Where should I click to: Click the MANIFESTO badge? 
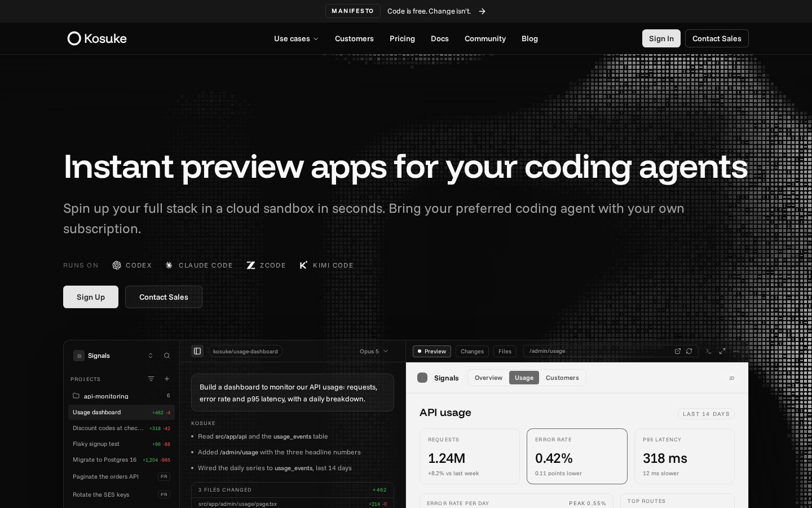(x=353, y=11)
